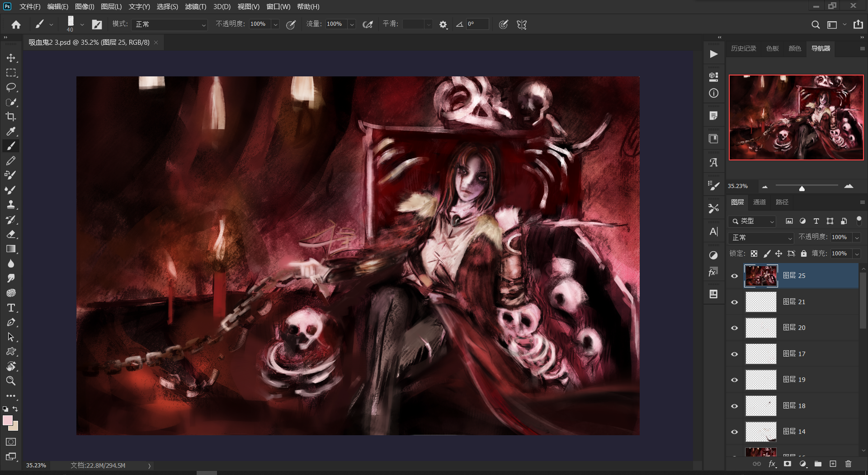Open the 滤镜(T) menu

coord(196,7)
